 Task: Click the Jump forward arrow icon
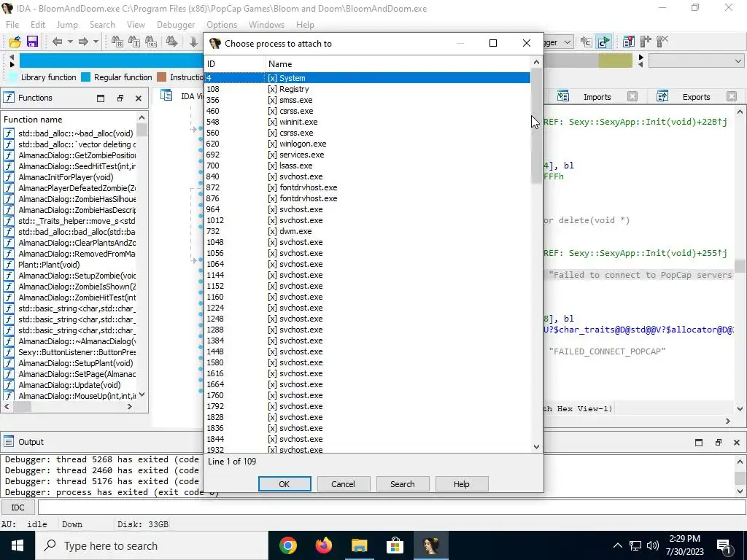83,42
